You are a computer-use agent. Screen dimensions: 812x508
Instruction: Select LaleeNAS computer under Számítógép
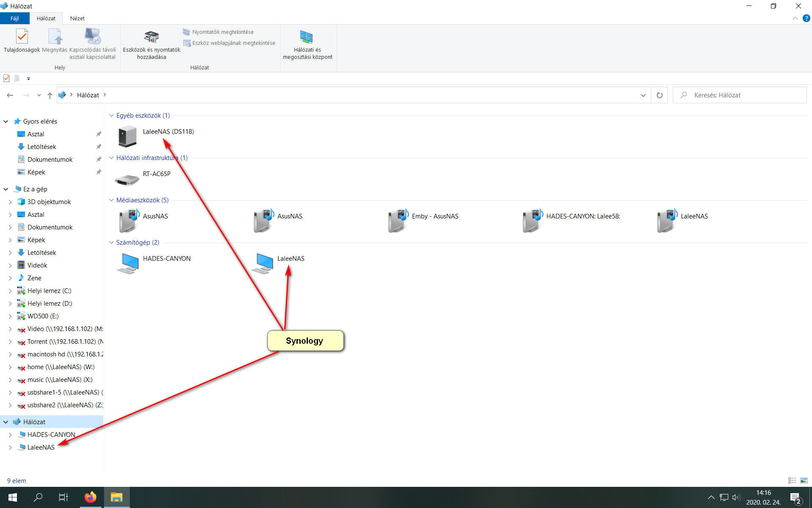[263, 263]
